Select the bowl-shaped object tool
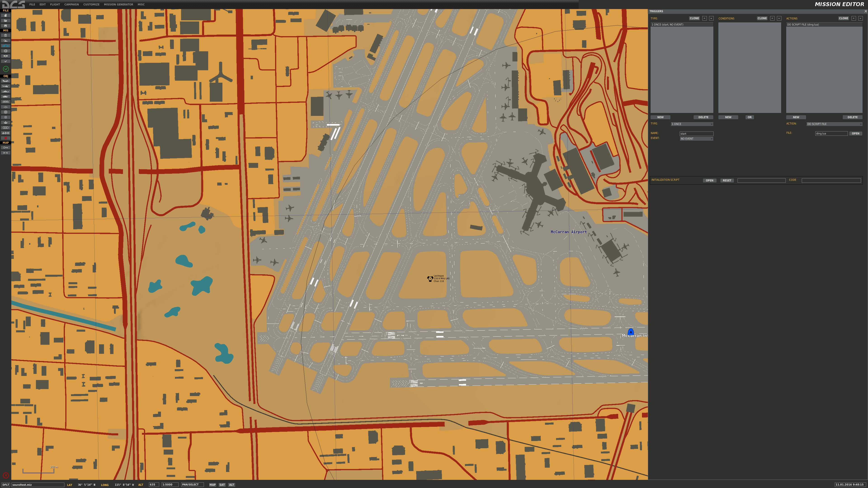This screenshot has height=488, width=868. coord(5,123)
